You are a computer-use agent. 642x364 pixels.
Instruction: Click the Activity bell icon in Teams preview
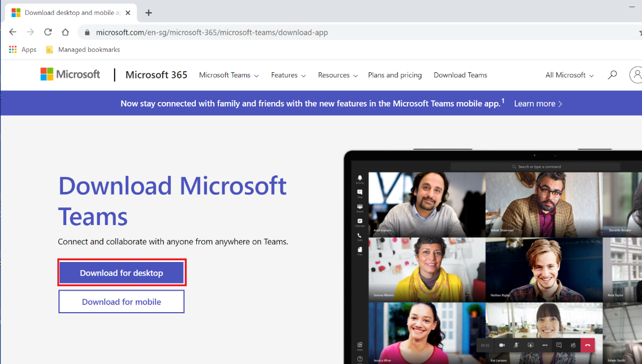point(360,179)
